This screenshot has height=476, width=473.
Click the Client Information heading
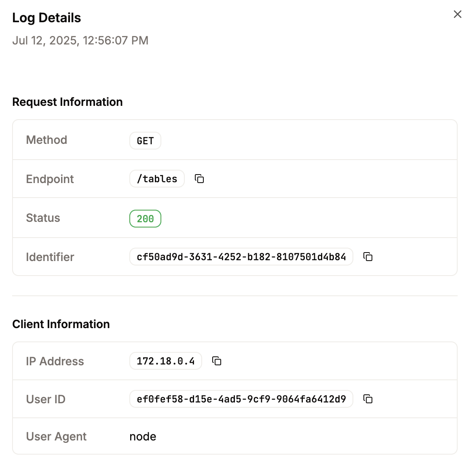click(61, 324)
